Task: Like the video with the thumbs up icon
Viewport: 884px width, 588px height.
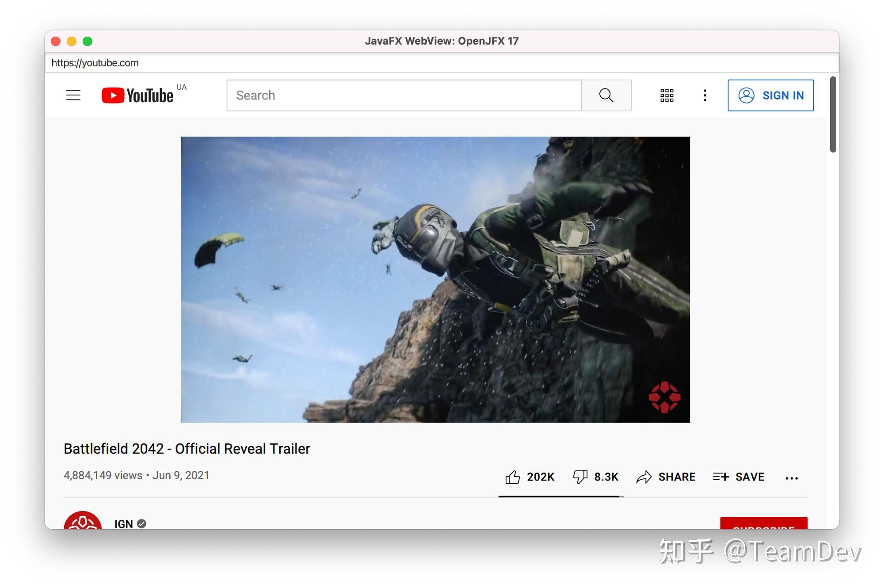Action: pyautogui.click(x=513, y=477)
